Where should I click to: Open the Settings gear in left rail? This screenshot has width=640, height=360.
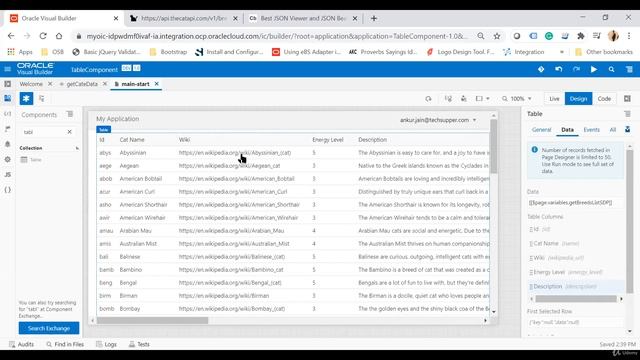coord(7,159)
